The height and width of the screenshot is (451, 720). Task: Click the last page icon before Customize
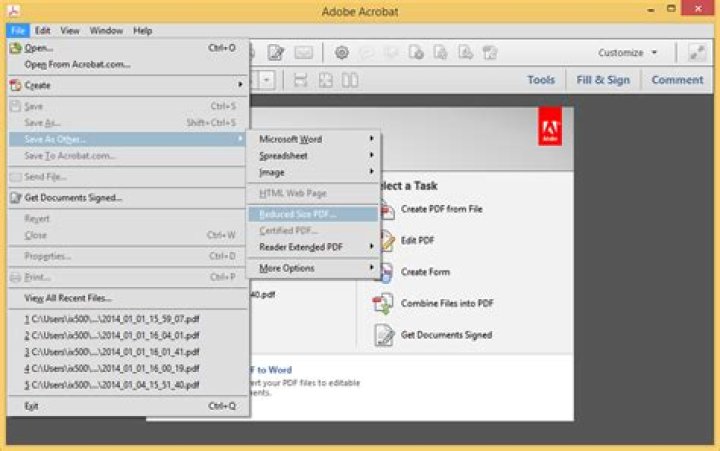point(490,52)
